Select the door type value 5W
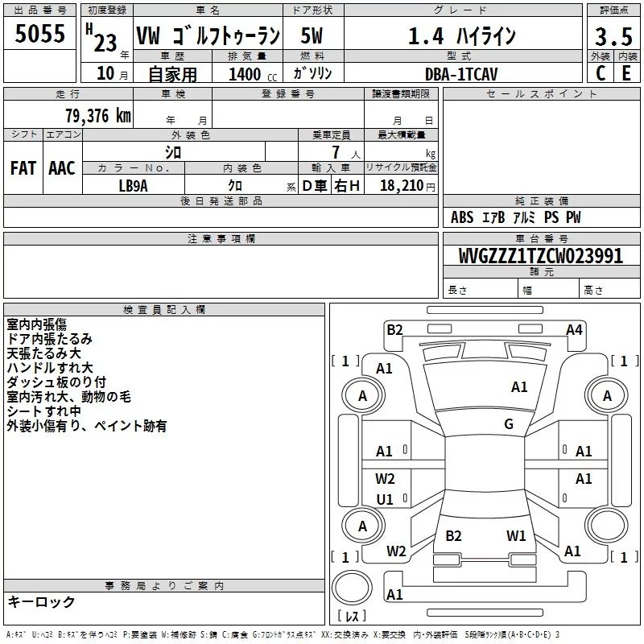This screenshot has width=644, height=644. [312, 35]
